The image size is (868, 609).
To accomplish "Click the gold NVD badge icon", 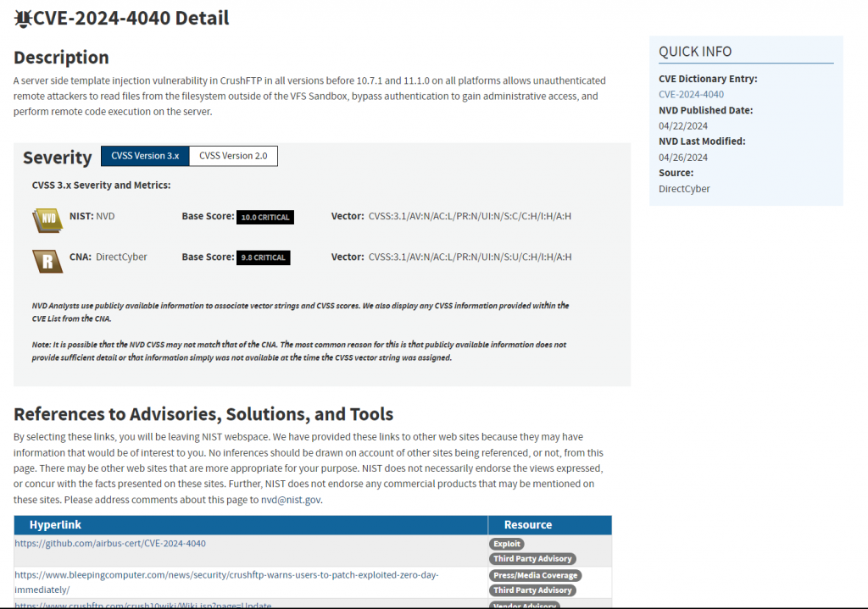I will (x=47, y=219).
